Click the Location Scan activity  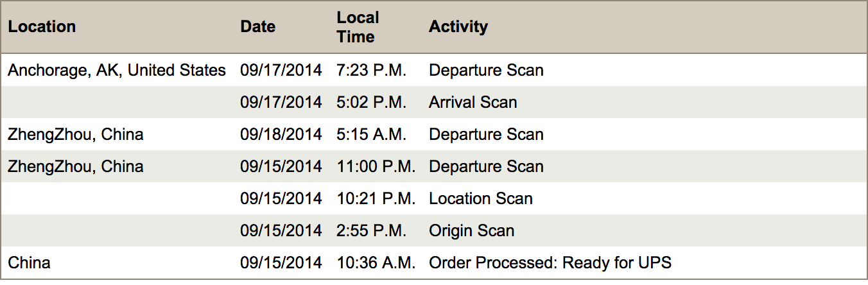tap(481, 199)
